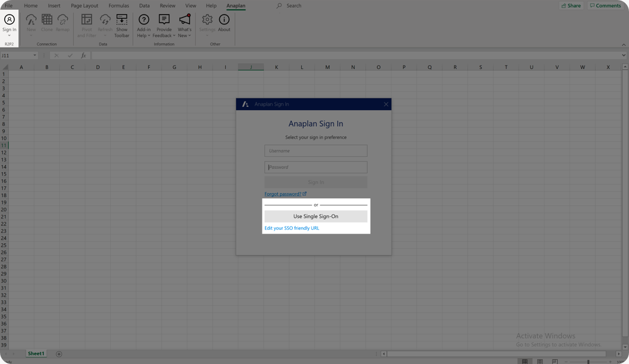
Task: Click the formula bar cancel X icon
Action: [x=57, y=55]
